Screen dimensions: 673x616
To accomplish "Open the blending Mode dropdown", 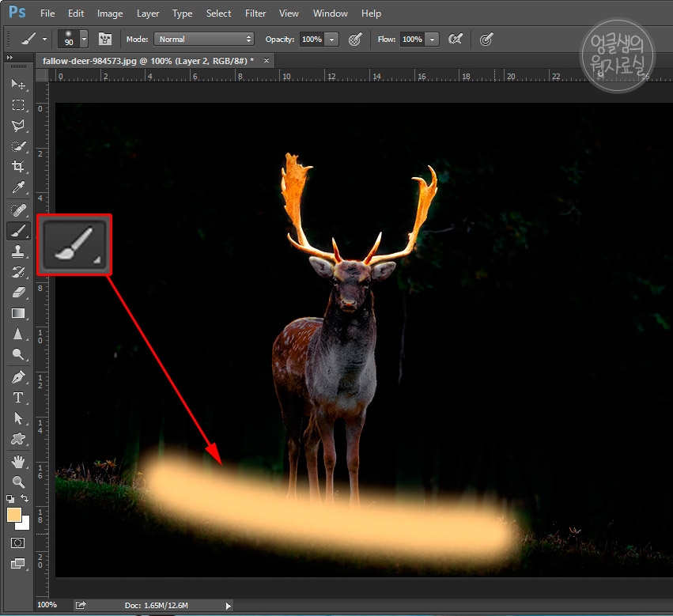I will [x=204, y=39].
